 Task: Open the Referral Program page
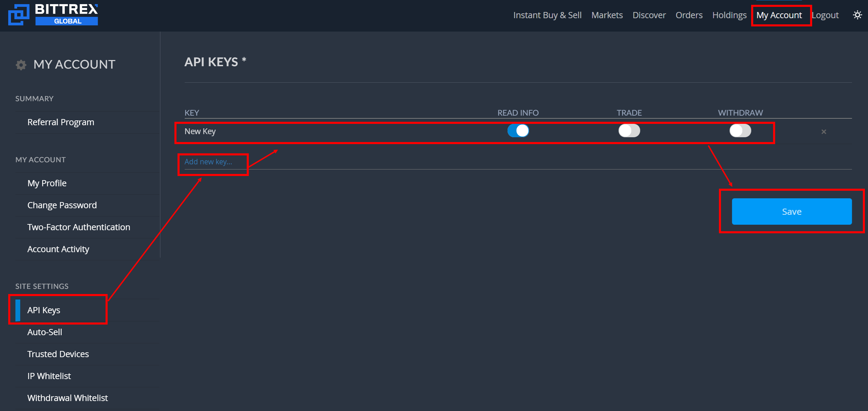point(60,122)
